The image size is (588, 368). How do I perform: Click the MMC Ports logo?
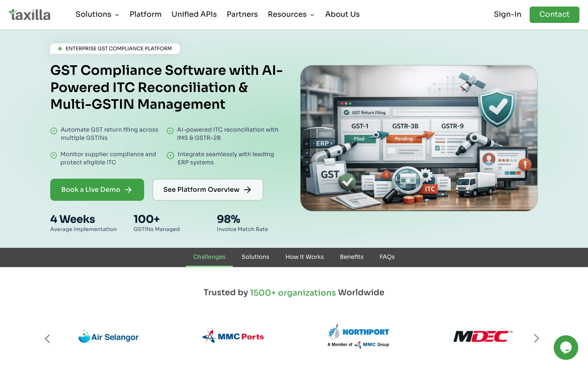(x=233, y=337)
